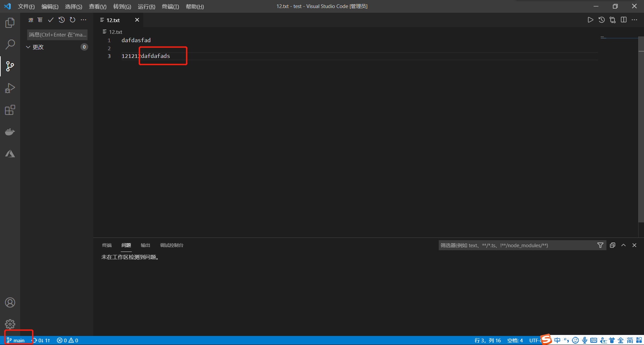Screen dimensions: 644x345
Task: Click 空格: 4 indentation setting
Action: [x=515, y=340]
